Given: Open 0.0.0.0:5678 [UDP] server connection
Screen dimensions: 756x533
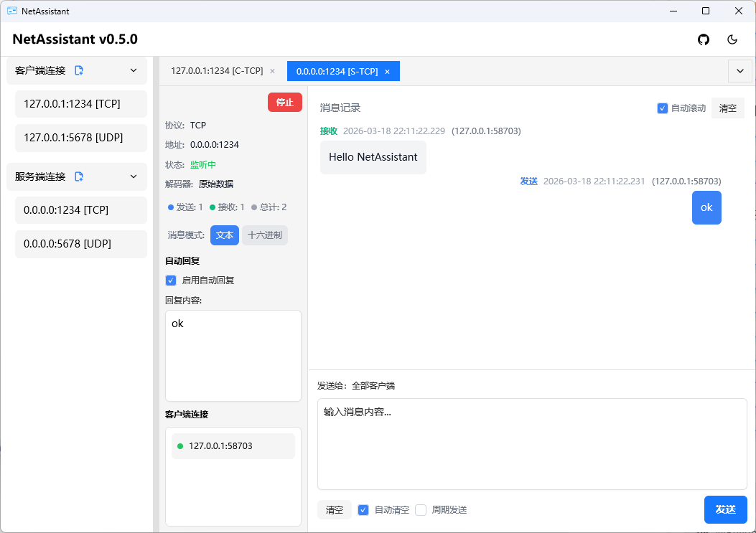Looking at the screenshot, I should click(81, 243).
